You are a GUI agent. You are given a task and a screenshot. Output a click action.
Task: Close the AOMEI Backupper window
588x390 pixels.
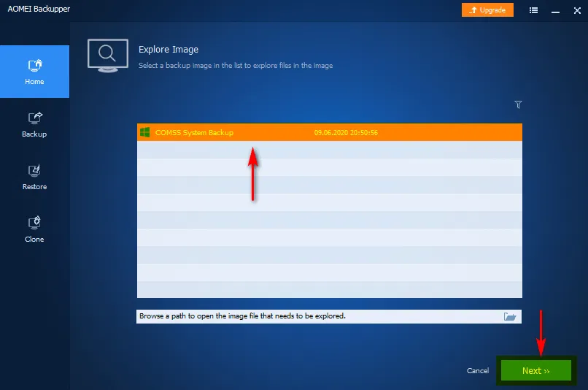tap(577, 10)
